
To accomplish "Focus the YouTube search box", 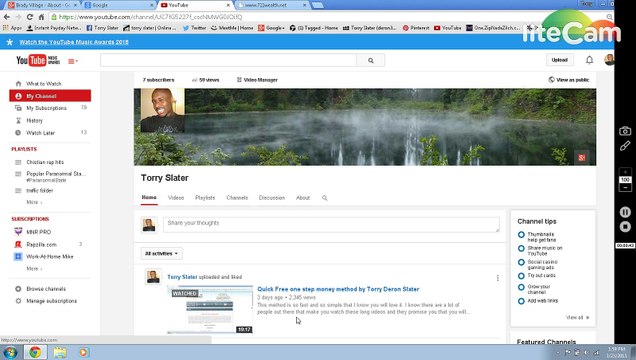I will point(228,60).
